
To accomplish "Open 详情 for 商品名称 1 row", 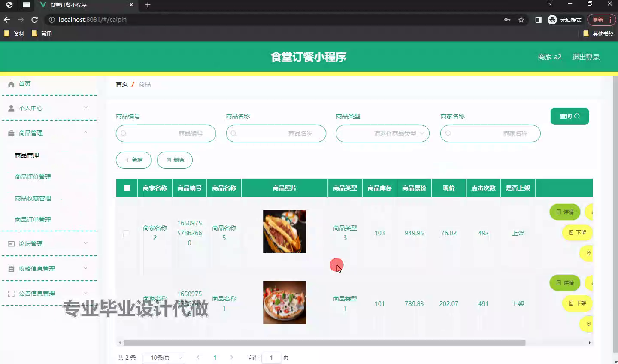I will (x=565, y=283).
